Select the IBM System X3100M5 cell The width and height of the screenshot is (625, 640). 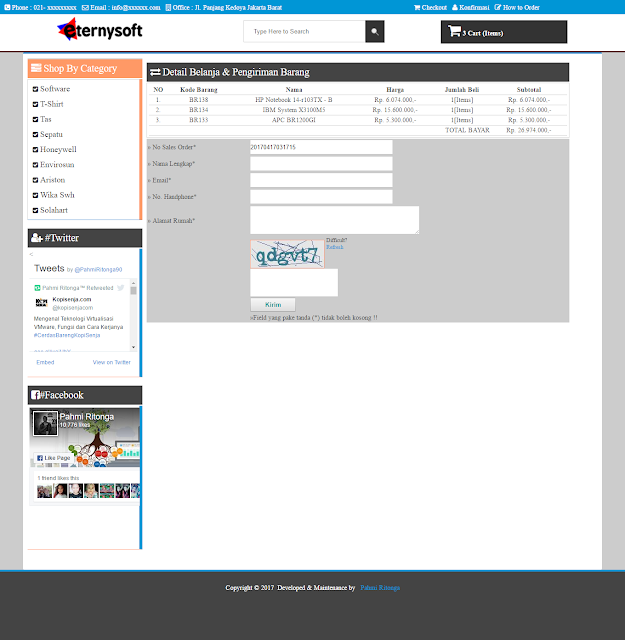[x=294, y=110]
